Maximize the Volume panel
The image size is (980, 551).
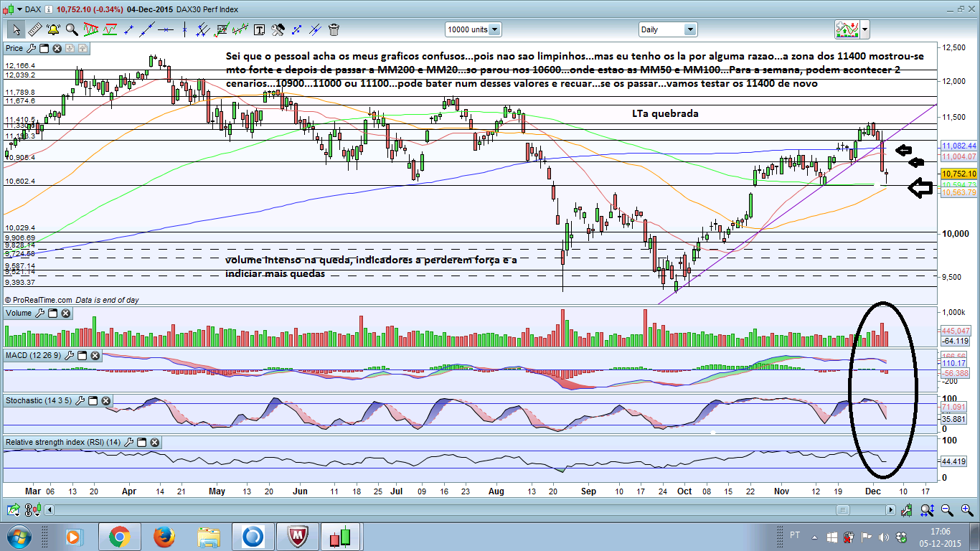(53, 313)
